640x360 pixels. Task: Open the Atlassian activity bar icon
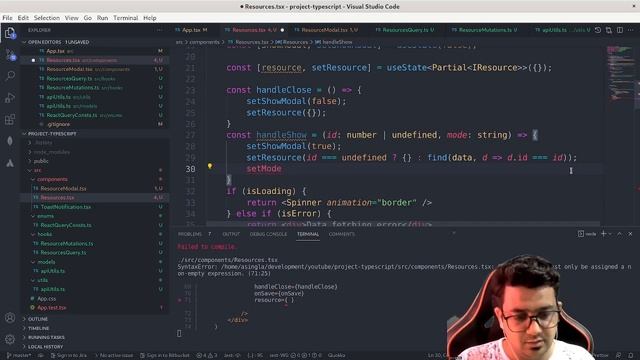pyautogui.click(x=10, y=163)
